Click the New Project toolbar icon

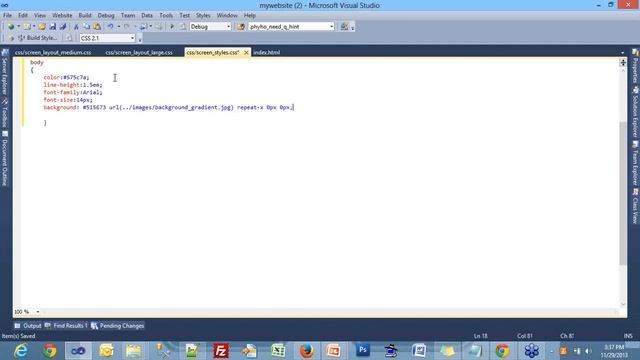coord(11,27)
